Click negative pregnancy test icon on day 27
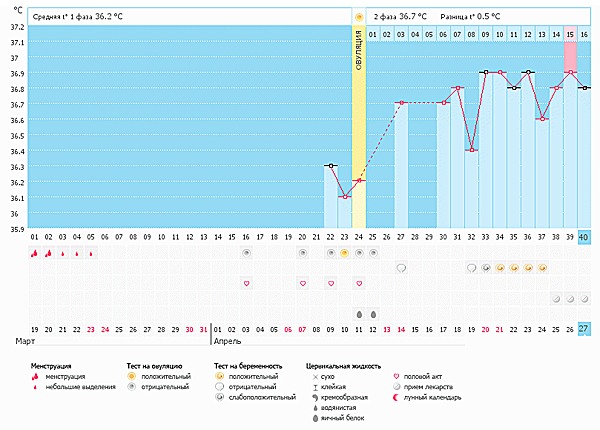Viewport: 600px width, 430px height. (401, 269)
